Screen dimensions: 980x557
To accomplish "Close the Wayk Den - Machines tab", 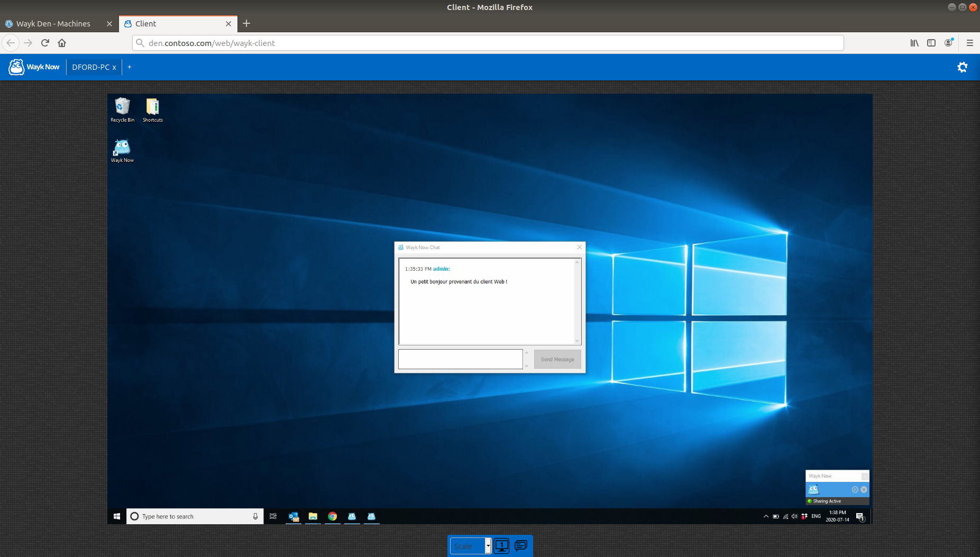I will click(109, 24).
